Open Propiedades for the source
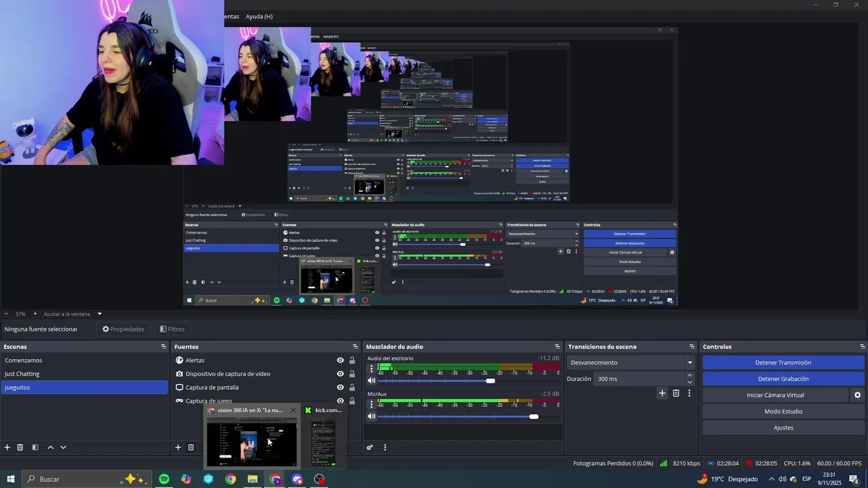 pos(123,329)
